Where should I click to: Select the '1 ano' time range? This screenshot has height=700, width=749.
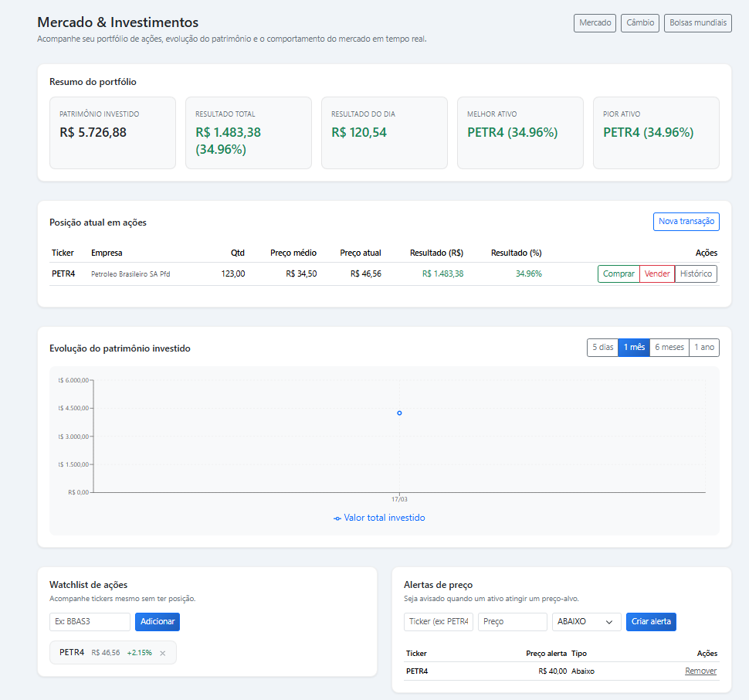703,347
